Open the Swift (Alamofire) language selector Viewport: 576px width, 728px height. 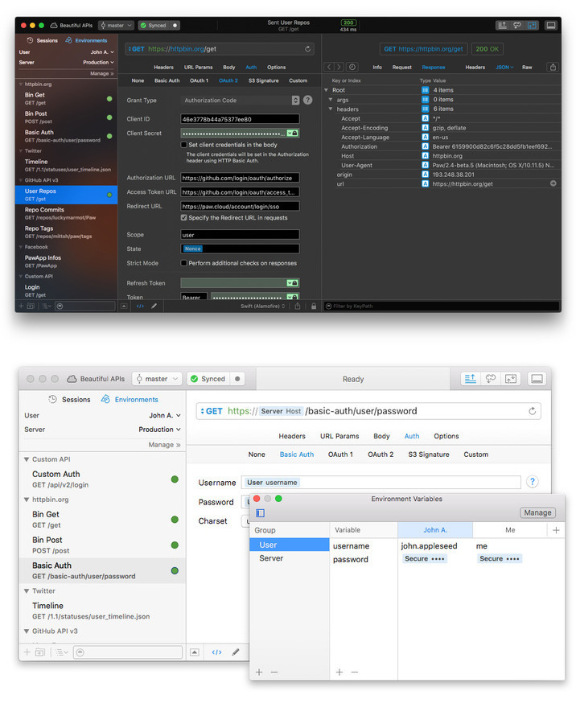click(263, 306)
